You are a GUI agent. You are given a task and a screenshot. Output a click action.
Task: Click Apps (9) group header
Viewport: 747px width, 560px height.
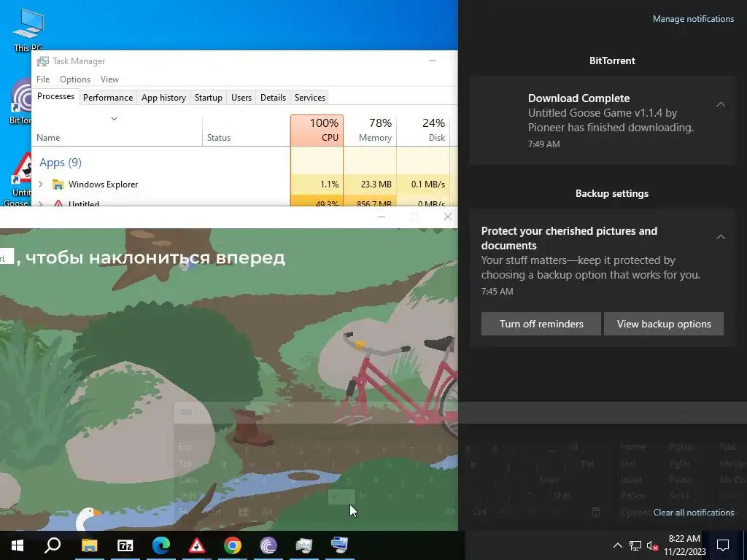pos(61,163)
